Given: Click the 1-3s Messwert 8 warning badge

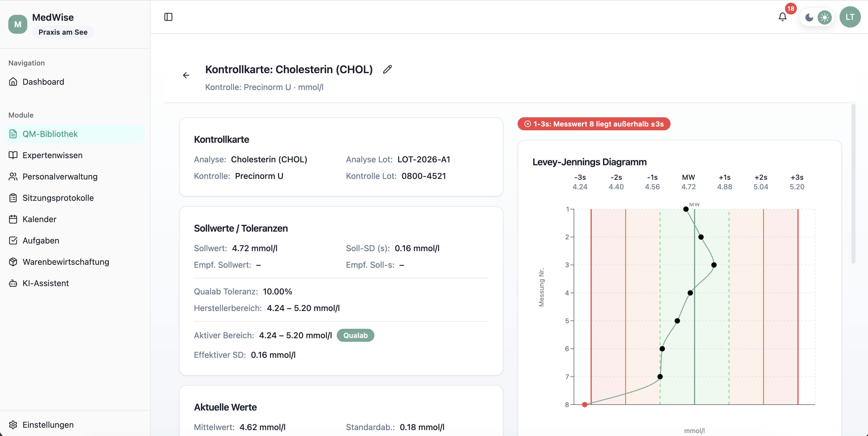Looking at the screenshot, I should pyautogui.click(x=594, y=124).
